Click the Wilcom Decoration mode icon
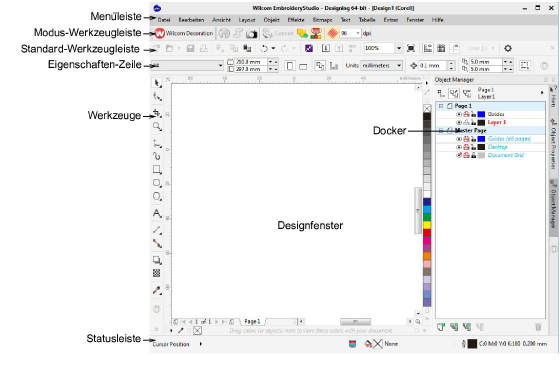The height and width of the screenshot is (368, 560). point(160,33)
